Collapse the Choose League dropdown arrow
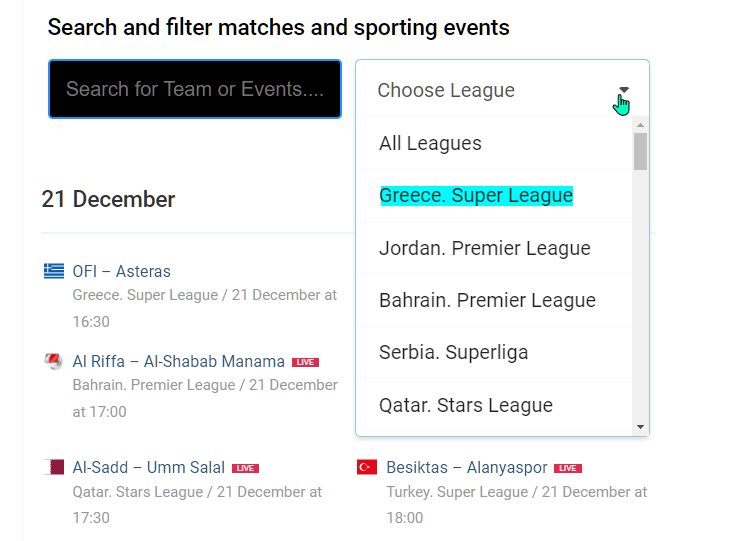The width and height of the screenshot is (750, 541). 624,90
